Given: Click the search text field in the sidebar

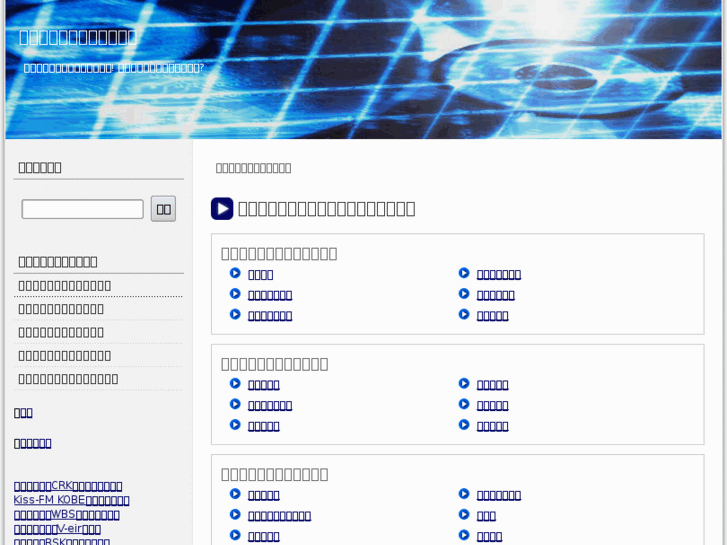Looking at the screenshot, I should click(83, 209).
